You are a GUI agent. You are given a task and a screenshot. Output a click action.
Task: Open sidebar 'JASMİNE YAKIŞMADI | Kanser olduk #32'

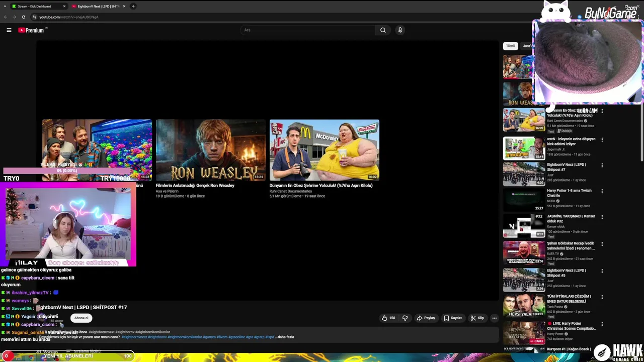571,219
